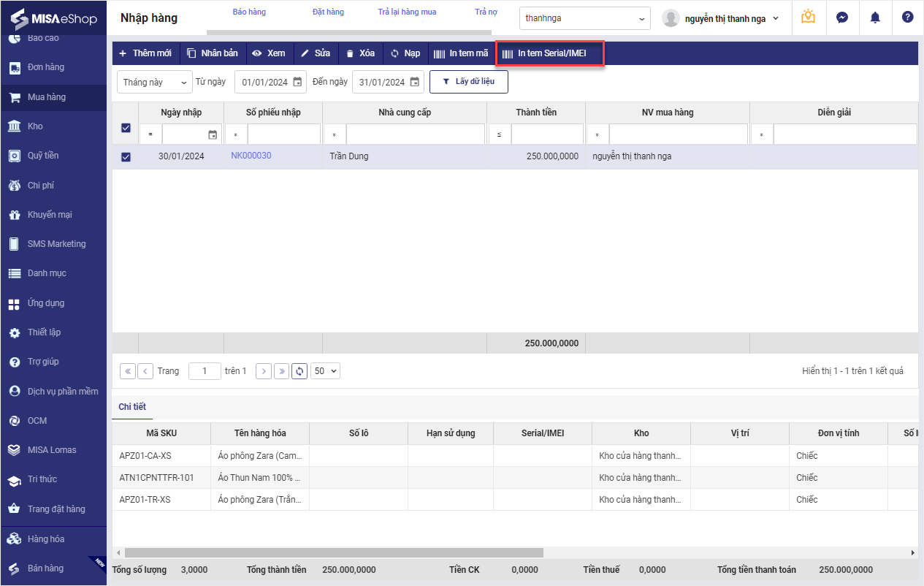
Task: Click the Nhà cung cấp filter input
Action: click(x=415, y=135)
